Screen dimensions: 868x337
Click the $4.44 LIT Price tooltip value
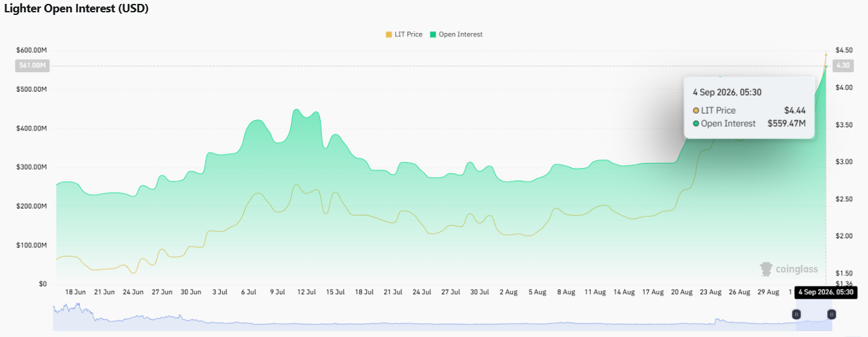(795, 110)
